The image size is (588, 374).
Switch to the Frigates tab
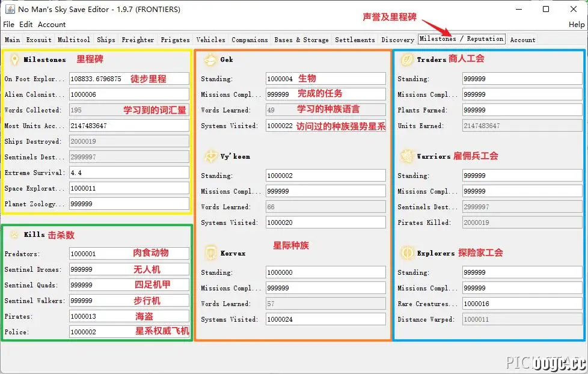[x=175, y=40]
